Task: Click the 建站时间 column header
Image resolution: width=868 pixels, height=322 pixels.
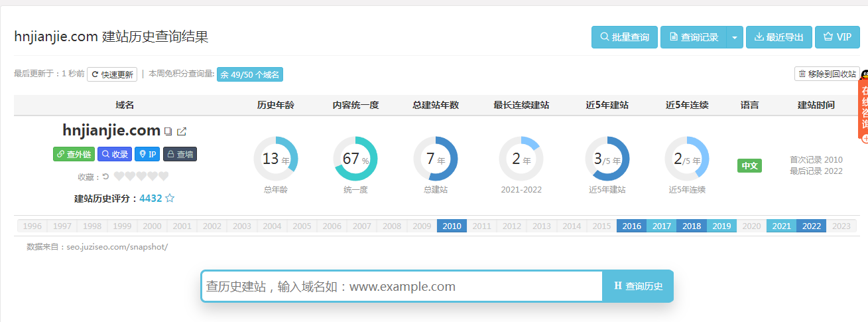Action: click(x=816, y=105)
